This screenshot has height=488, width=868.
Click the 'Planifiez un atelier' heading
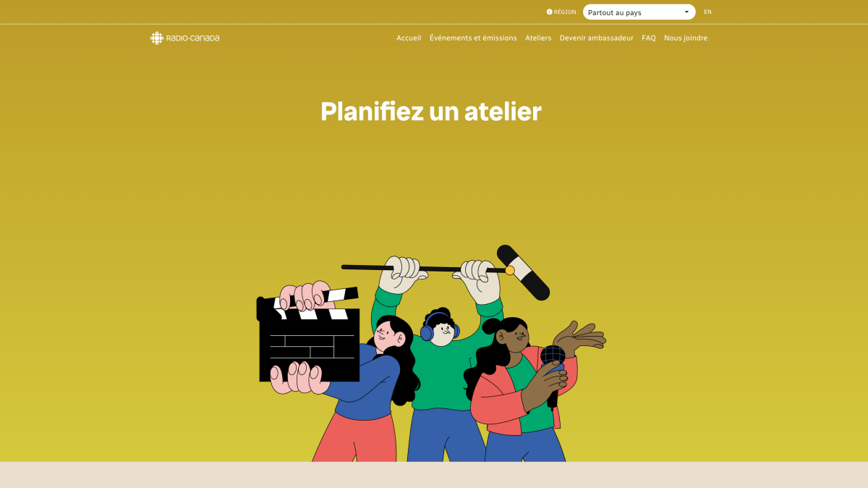(431, 112)
